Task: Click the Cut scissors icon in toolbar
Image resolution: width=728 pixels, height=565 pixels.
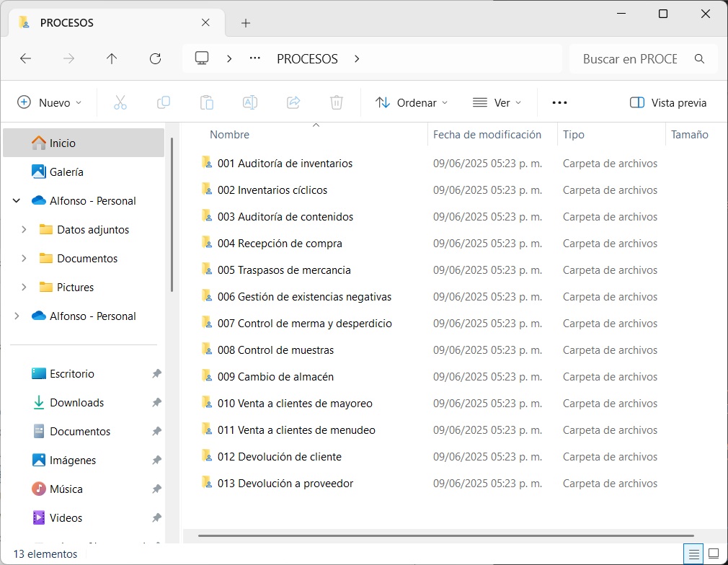Action: coord(120,102)
